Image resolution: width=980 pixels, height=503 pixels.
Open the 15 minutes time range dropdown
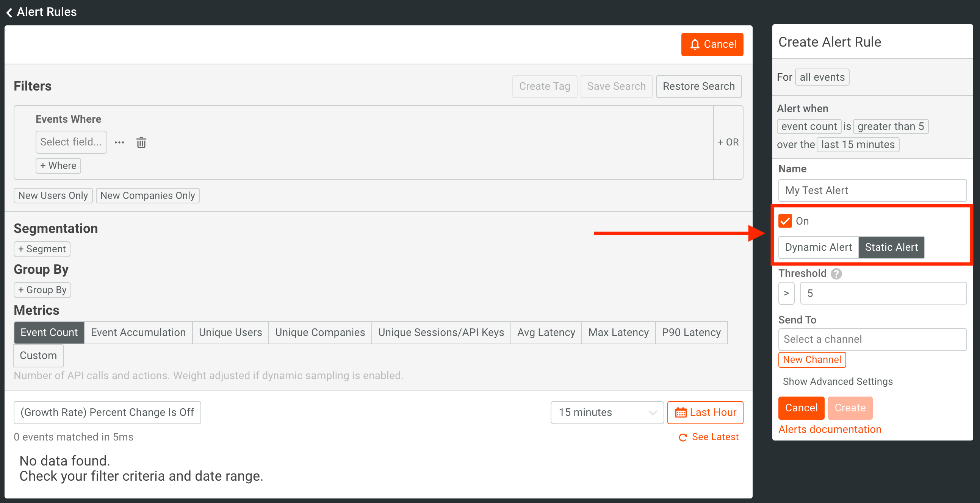point(607,412)
